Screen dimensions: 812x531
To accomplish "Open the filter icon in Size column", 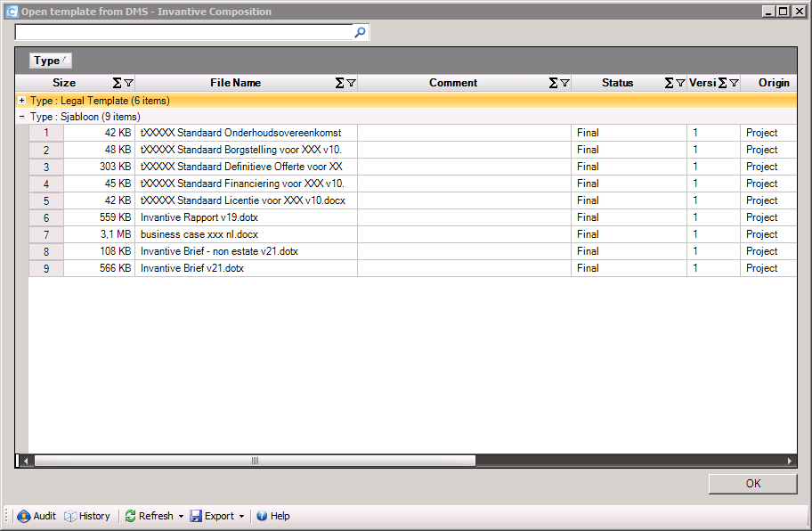I will (x=129, y=83).
